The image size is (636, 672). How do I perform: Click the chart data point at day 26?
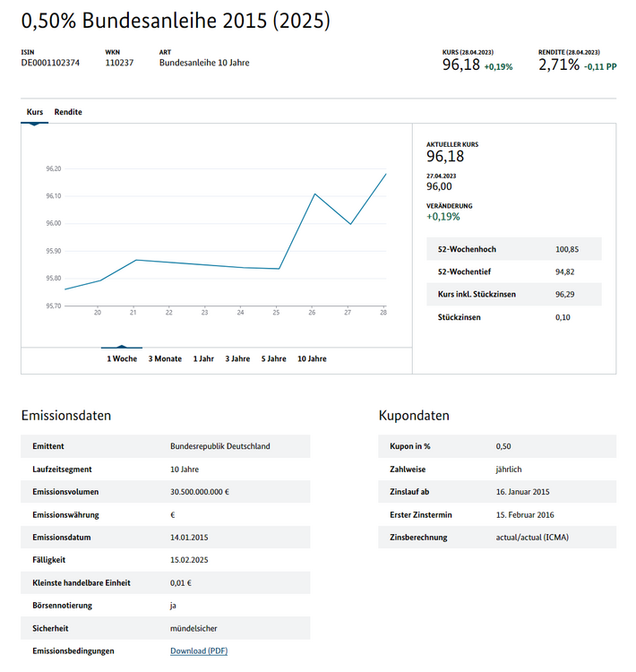point(315,194)
